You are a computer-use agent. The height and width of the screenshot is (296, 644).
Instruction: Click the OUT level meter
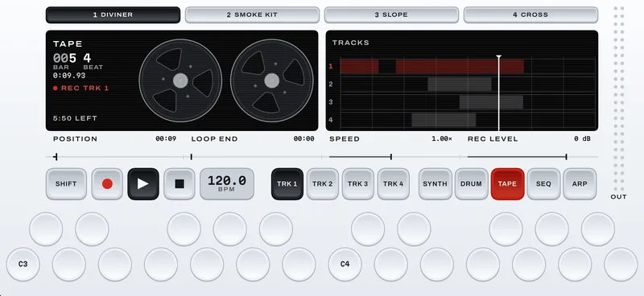click(618, 98)
